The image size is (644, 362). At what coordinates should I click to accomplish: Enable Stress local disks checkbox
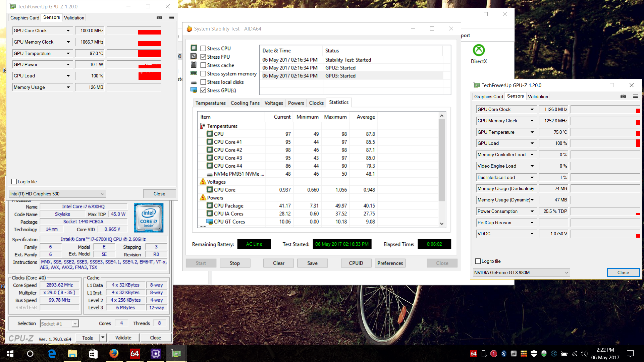[203, 82]
